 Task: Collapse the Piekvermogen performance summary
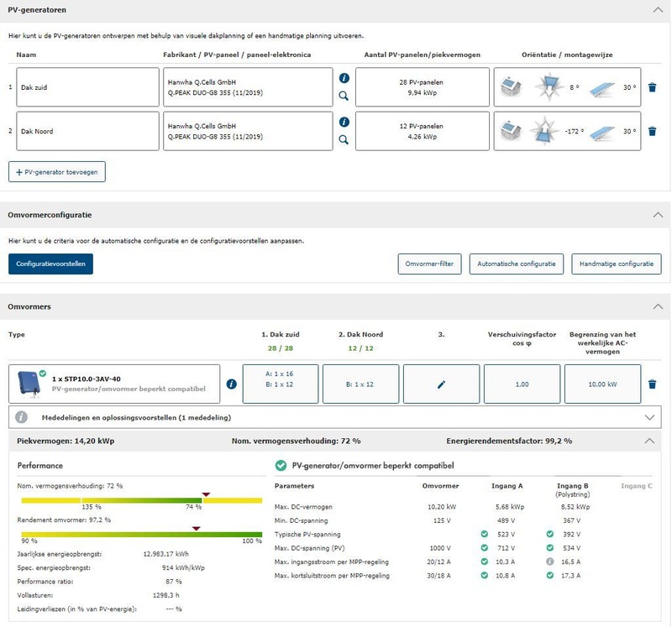coord(648,441)
